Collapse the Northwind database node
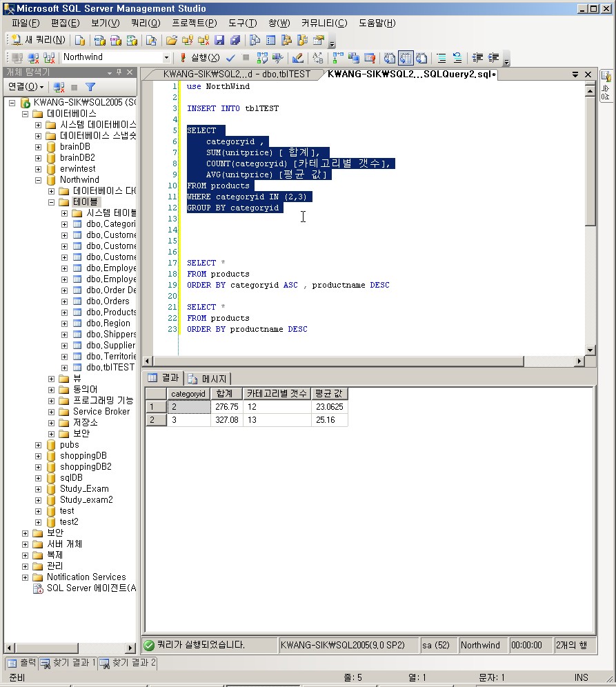 click(38, 180)
